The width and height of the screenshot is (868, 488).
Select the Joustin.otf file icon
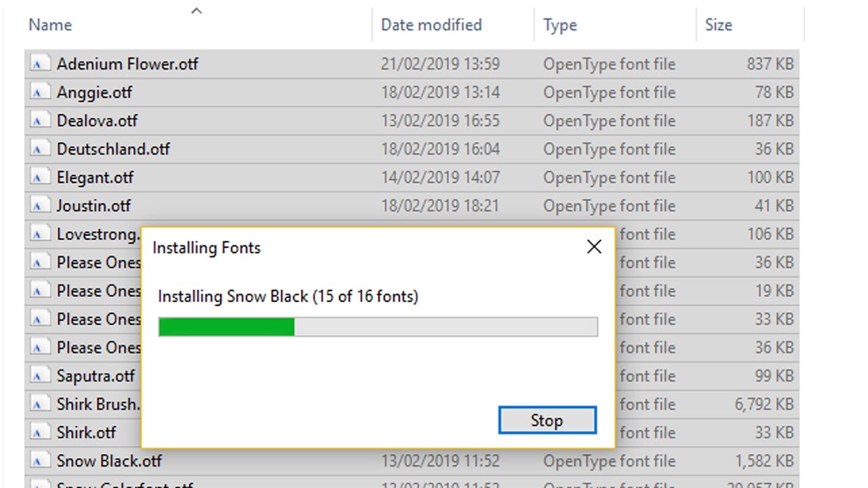[40, 206]
